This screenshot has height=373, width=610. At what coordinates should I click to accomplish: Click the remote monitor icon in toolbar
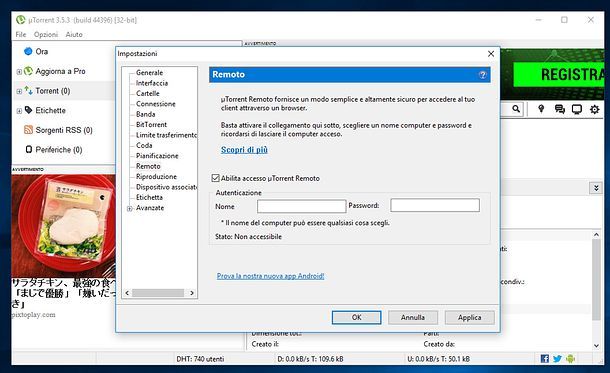point(577,109)
